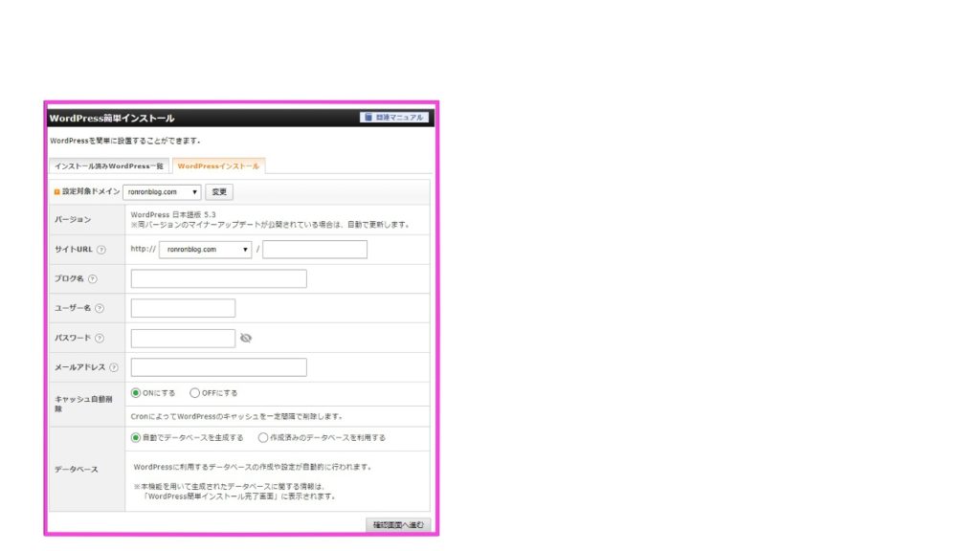
Task: Select OFFにする cache radio button
Action: point(195,393)
